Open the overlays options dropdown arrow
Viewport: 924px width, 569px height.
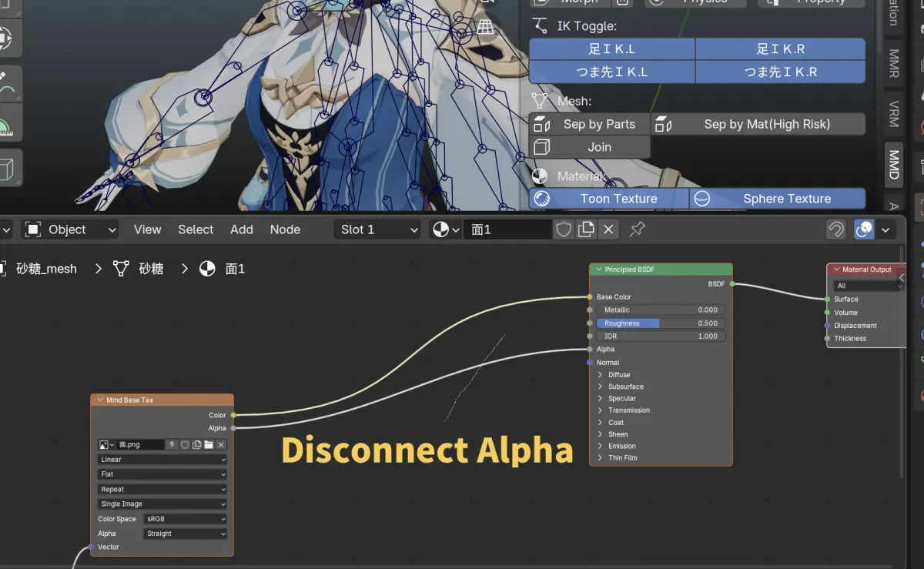pos(885,229)
